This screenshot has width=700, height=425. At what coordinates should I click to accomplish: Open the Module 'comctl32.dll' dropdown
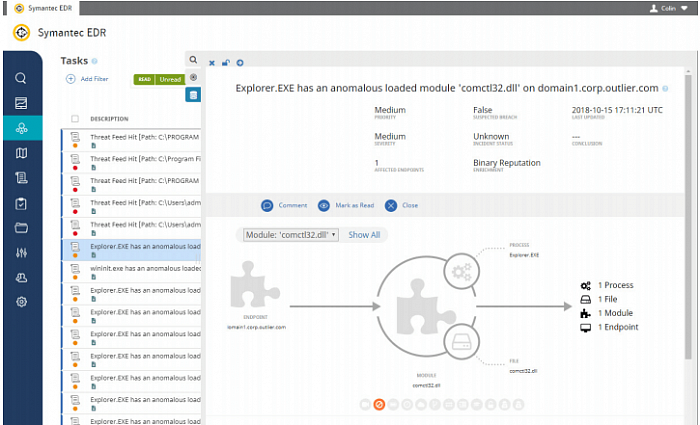pyautogui.click(x=291, y=235)
